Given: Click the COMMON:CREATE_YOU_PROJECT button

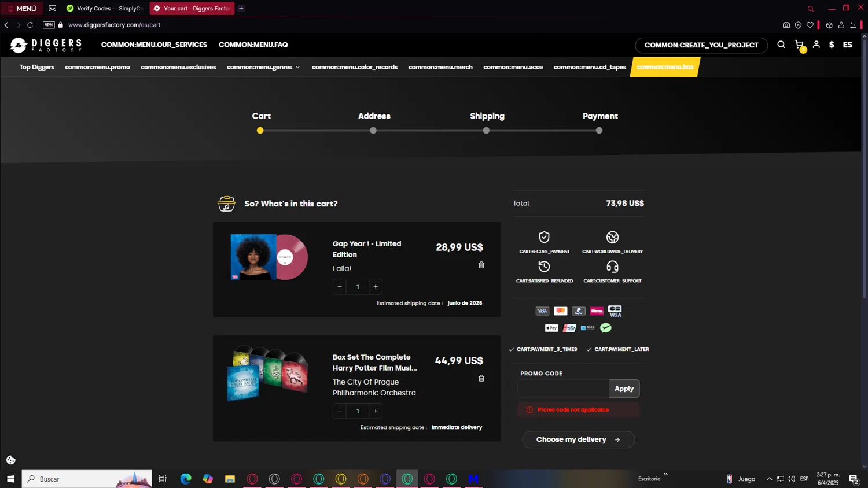Looking at the screenshot, I should pos(701,45).
